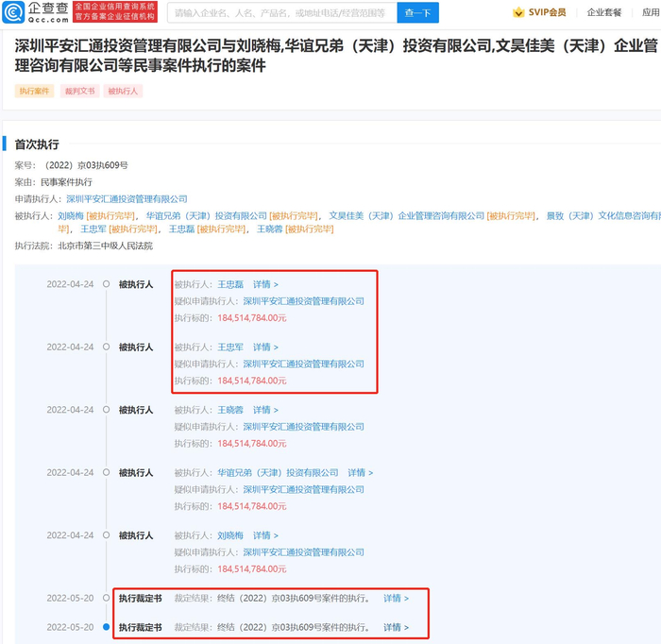Click the case number （2022）京03执609号
Image resolution: width=661 pixels, height=644 pixels.
coord(84,165)
